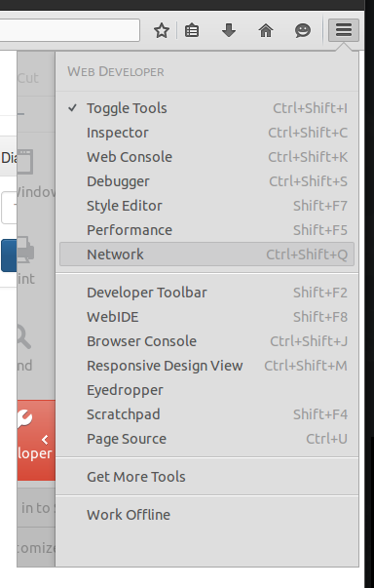Viewport: 374px width, 588px height.
Task: Click into the URL search field
Action: 69,30
